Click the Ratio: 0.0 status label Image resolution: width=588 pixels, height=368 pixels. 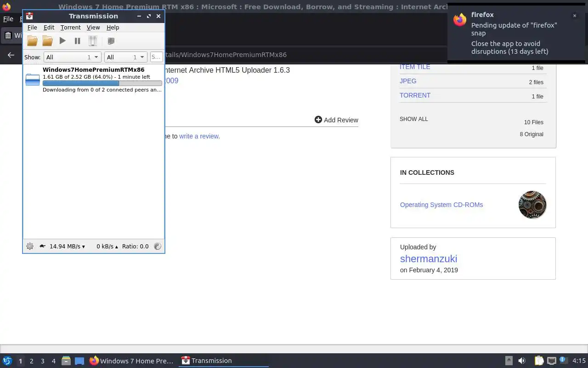pyautogui.click(x=135, y=246)
